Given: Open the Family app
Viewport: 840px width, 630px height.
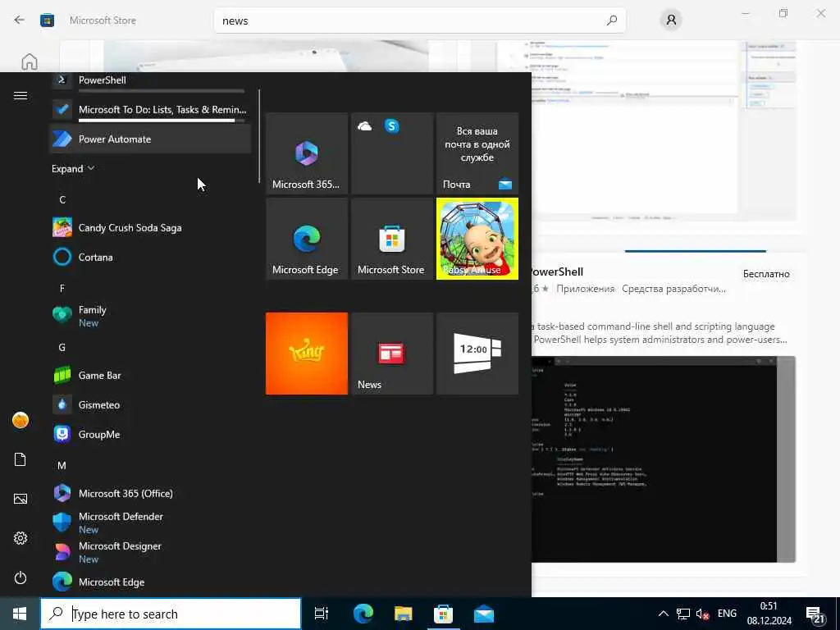Looking at the screenshot, I should (x=150, y=316).
